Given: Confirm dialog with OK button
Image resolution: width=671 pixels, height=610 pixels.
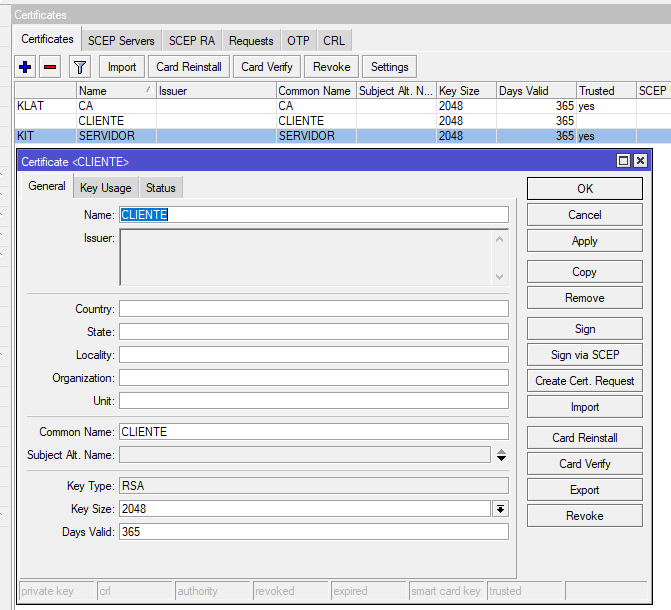Looking at the screenshot, I should pyautogui.click(x=585, y=189).
